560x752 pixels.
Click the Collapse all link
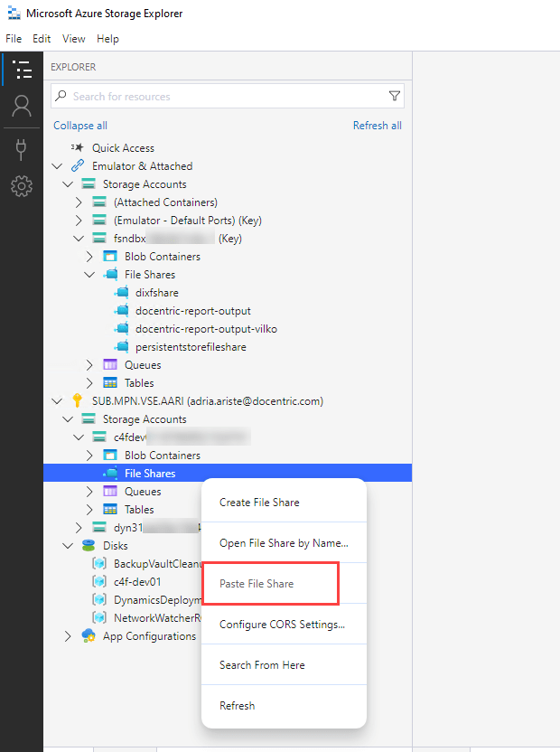coord(80,125)
